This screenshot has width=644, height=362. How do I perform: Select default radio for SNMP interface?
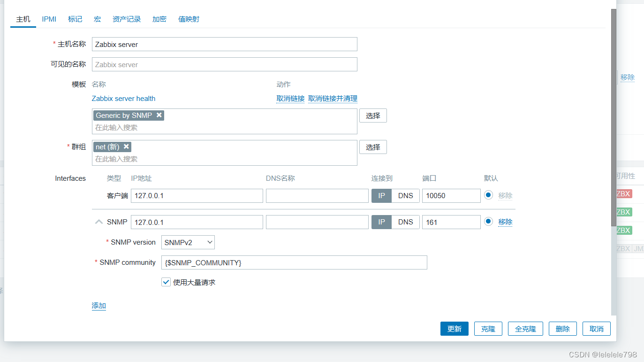click(x=489, y=221)
